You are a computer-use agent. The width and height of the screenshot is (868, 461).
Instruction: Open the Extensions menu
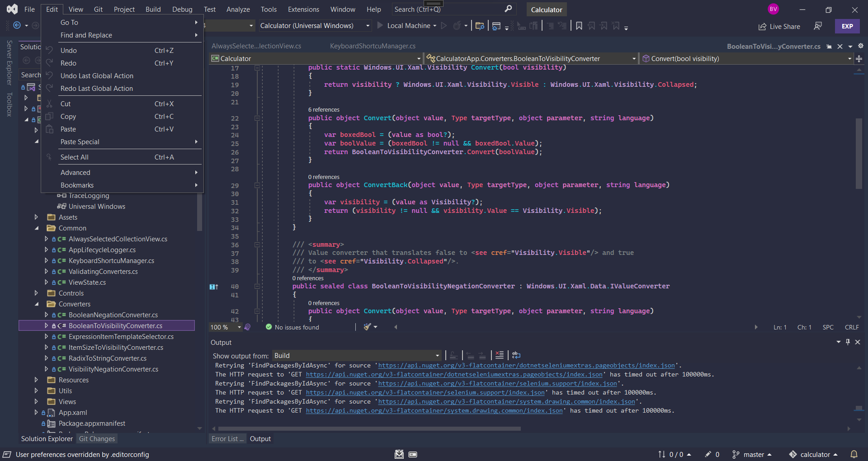tap(303, 9)
